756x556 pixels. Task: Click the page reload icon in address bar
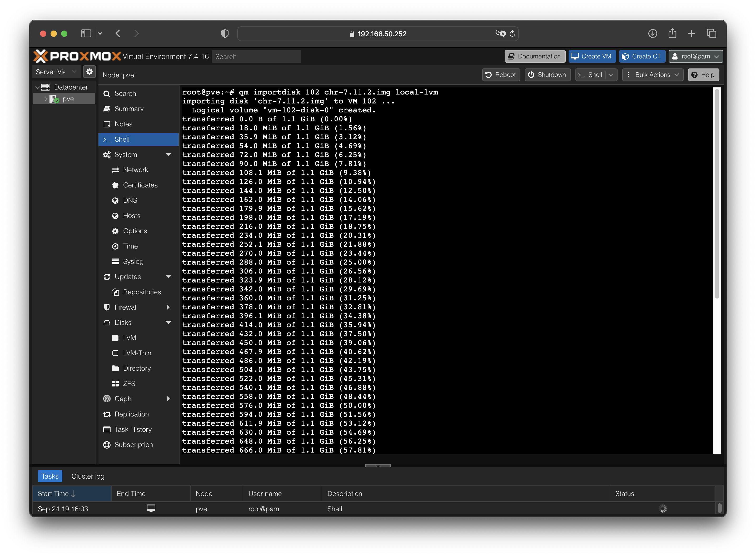point(512,34)
